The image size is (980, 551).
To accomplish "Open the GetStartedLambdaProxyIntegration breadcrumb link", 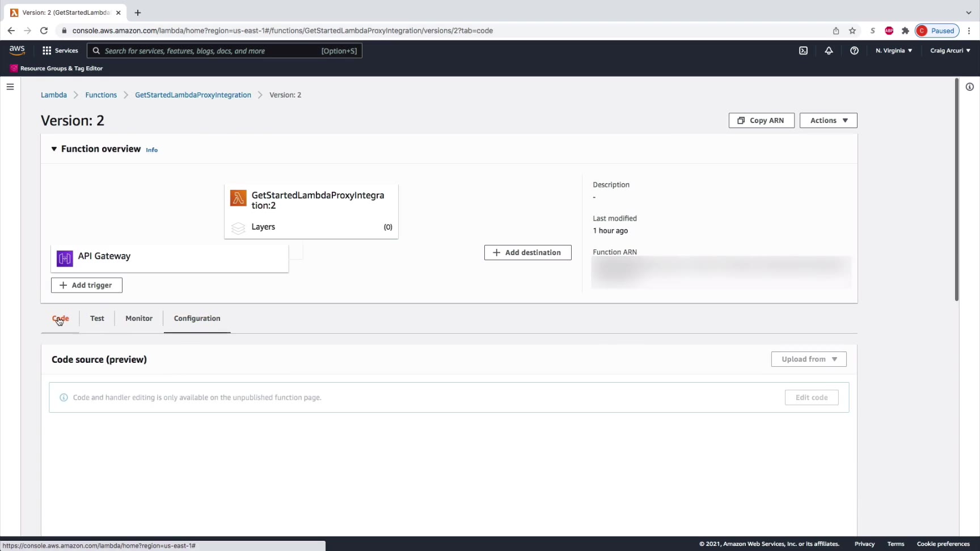I will pyautogui.click(x=193, y=95).
